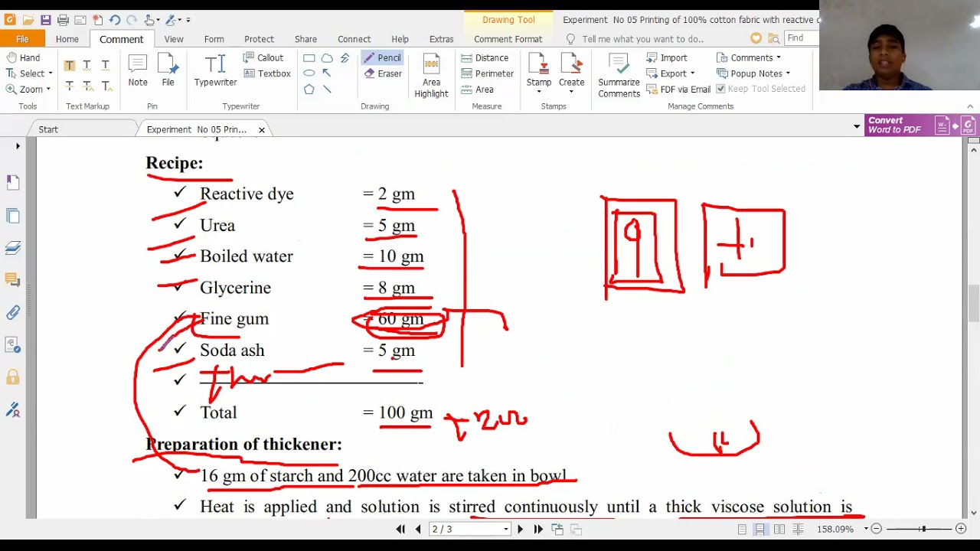Select the Squiggly underline markup tool
The width and height of the screenshot is (980, 551).
pyautogui.click(x=87, y=65)
